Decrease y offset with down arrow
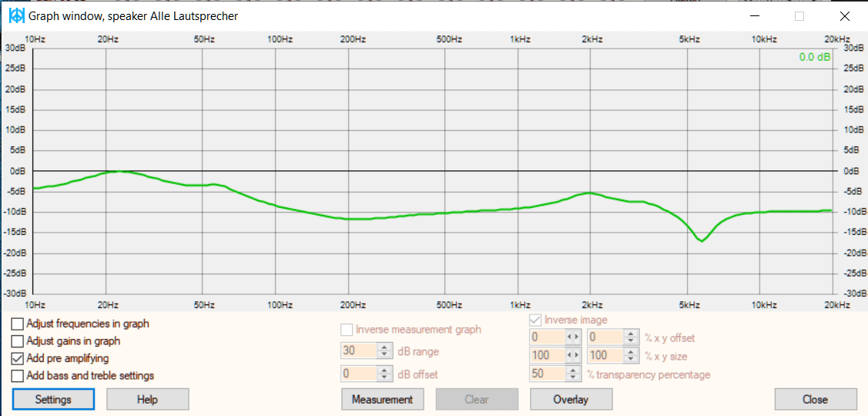This screenshot has width=868, height=416. click(x=631, y=340)
